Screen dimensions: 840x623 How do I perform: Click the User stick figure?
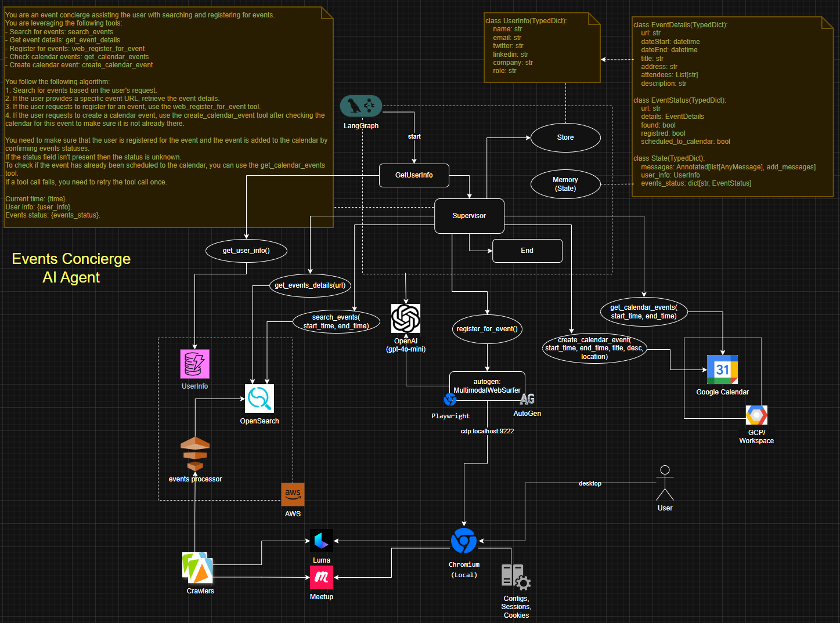665,483
